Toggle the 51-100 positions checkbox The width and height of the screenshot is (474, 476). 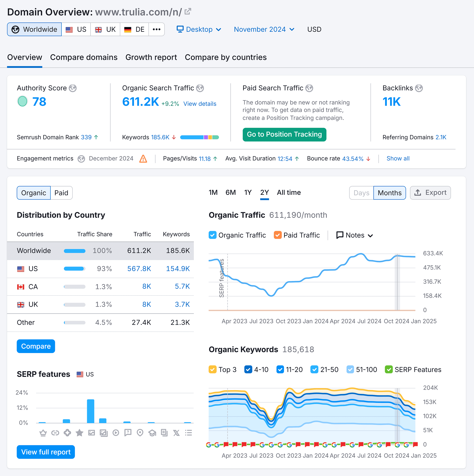point(350,369)
